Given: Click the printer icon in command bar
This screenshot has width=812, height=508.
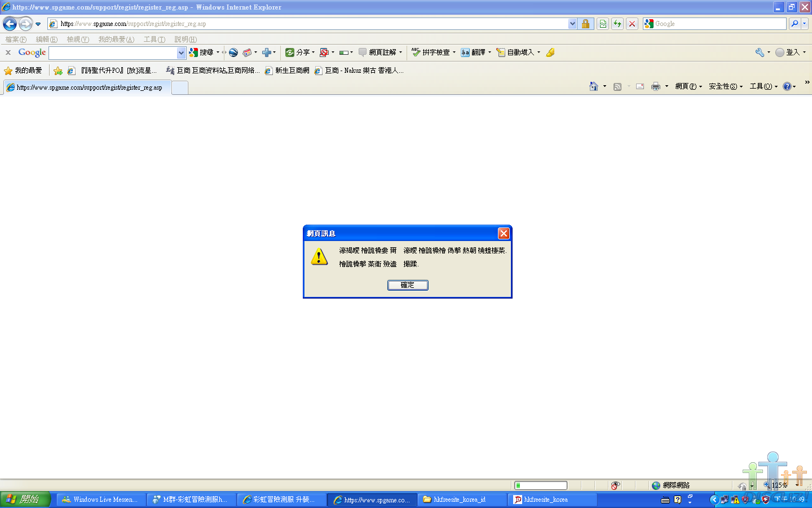Looking at the screenshot, I should coord(655,86).
